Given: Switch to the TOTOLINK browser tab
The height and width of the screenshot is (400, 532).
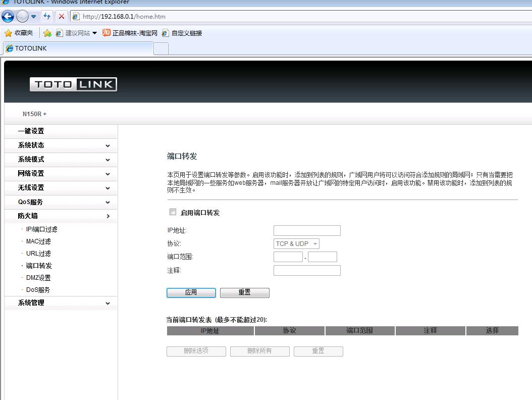Looking at the screenshot, I should click(x=78, y=48).
